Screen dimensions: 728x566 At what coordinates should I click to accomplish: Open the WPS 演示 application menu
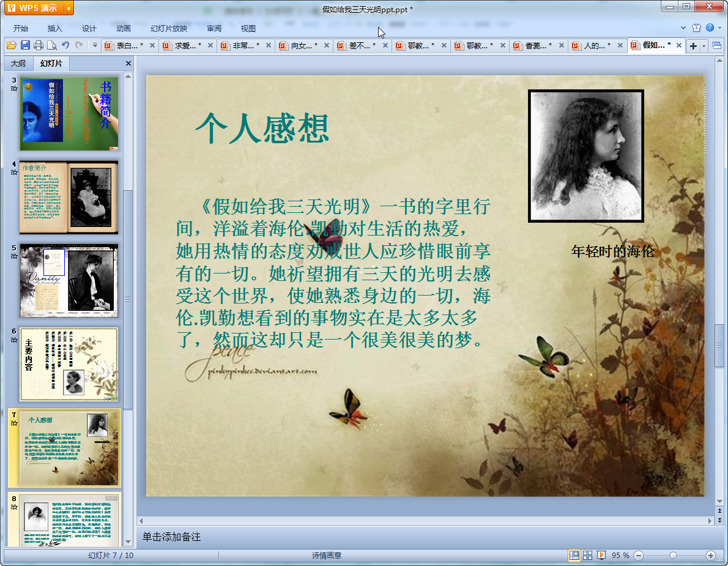[x=33, y=8]
